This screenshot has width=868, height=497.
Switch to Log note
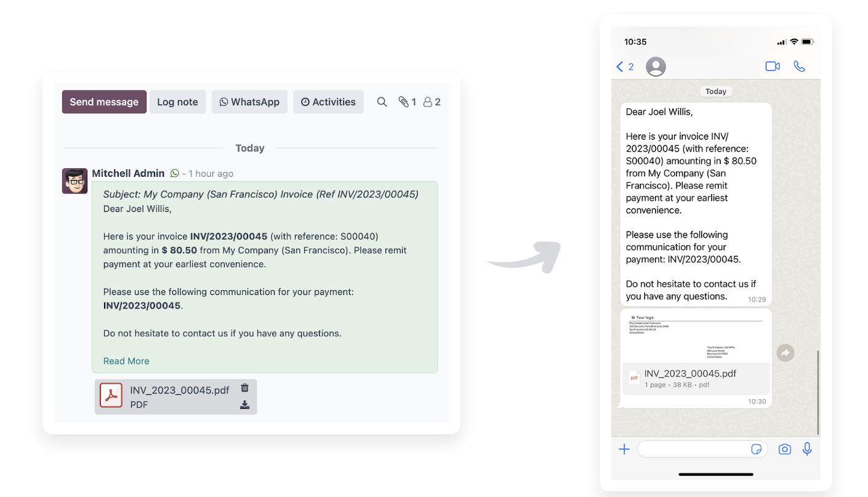tap(177, 102)
